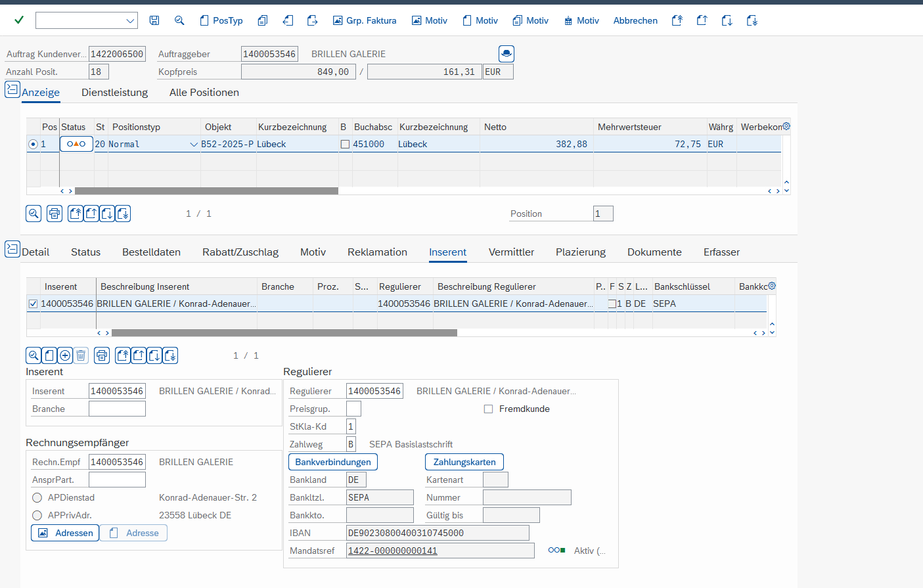
Task: Open the Rabatt/Zuschlag tab
Action: [x=240, y=252]
